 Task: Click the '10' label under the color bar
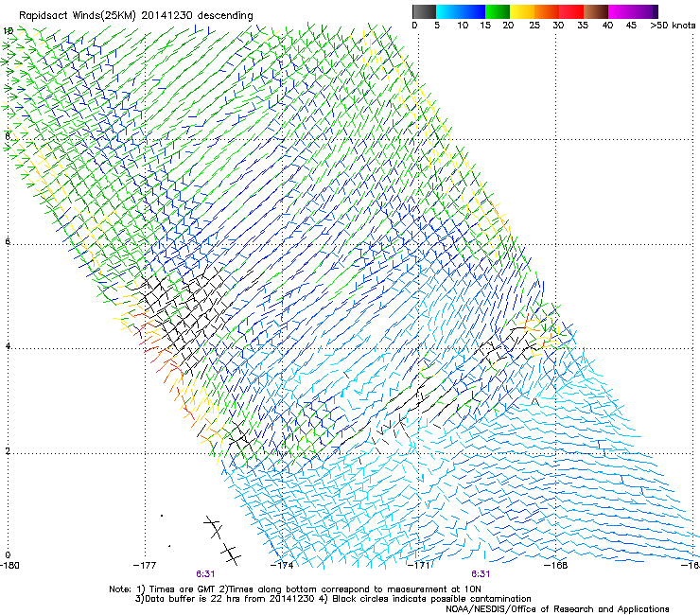point(463,25)
